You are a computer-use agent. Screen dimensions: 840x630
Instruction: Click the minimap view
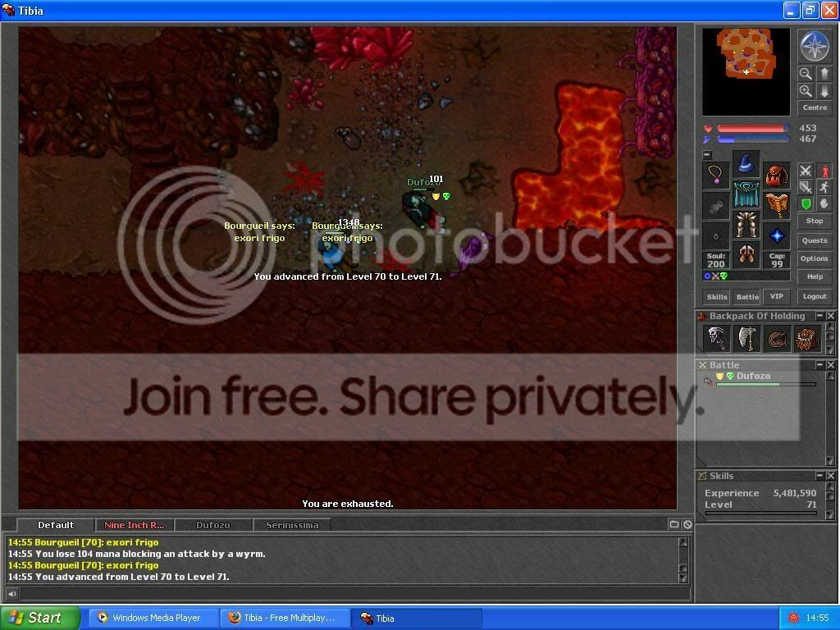(x=746, y=72)
